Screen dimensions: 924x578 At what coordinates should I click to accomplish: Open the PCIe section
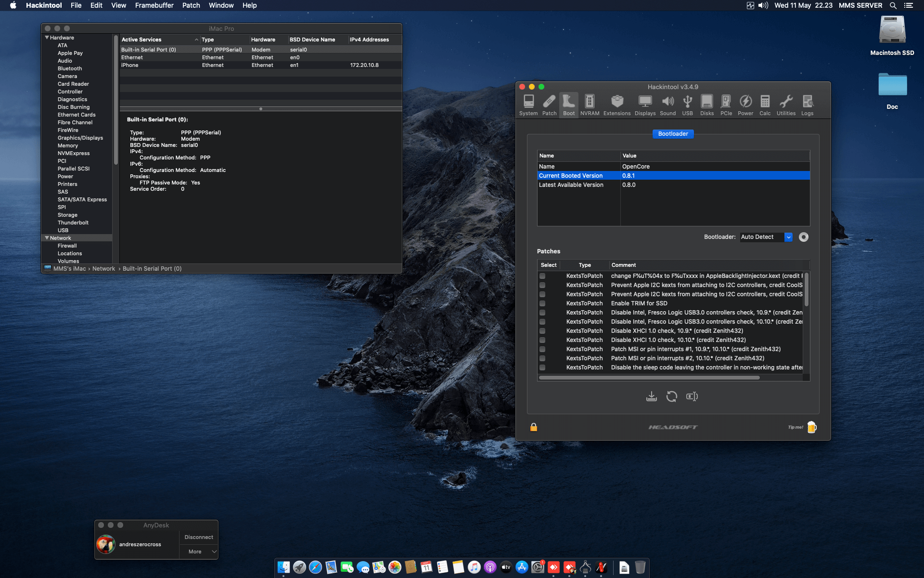tap(726, 104)
